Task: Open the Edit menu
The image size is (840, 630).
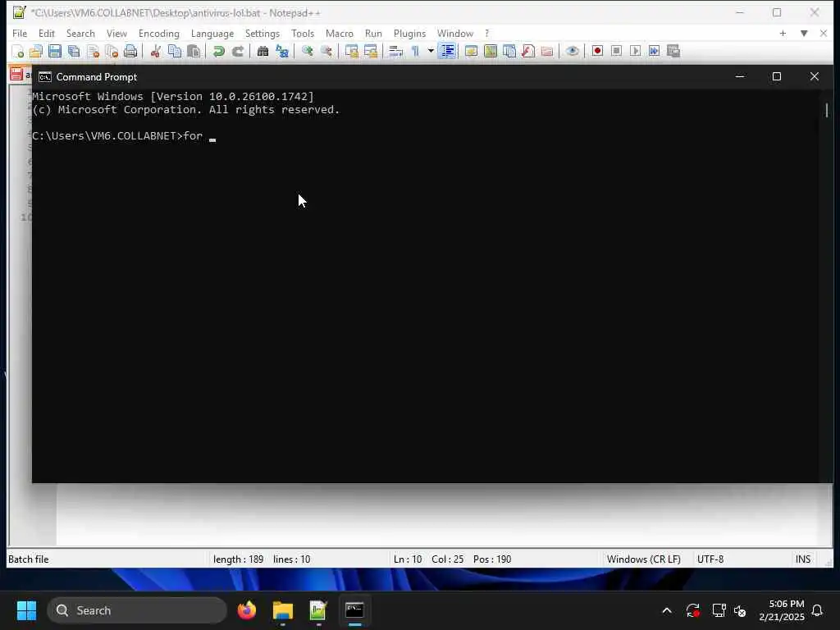Action: click(x=47, y=33)
